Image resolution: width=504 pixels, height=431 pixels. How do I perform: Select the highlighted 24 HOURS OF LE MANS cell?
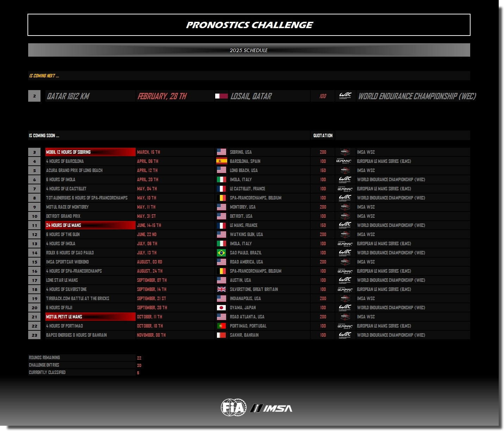click(91, 225)
